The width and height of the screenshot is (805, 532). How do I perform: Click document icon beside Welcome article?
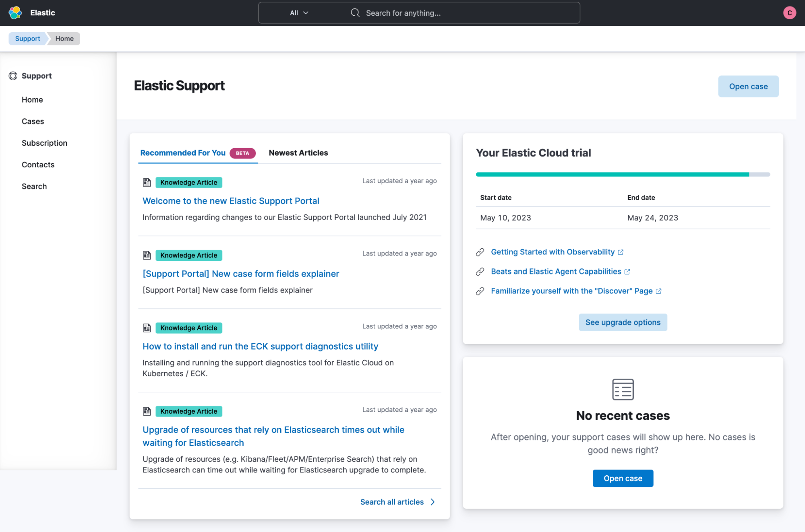click(147, 183)
